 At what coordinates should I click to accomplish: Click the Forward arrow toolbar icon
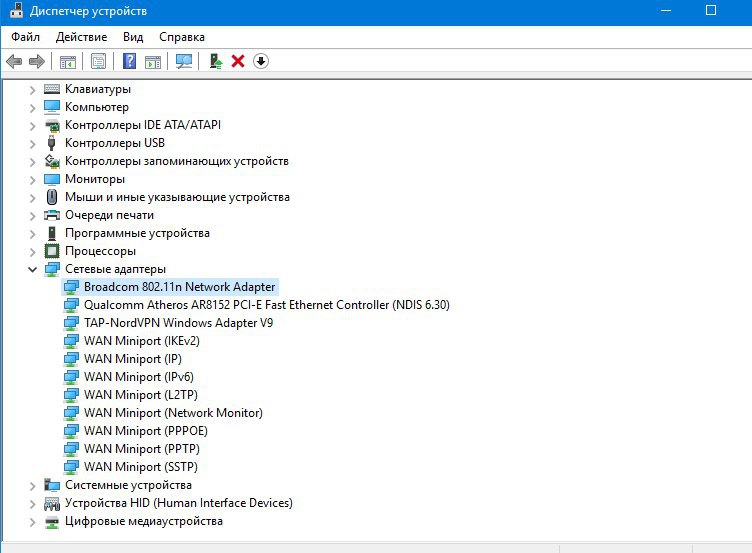click(37, 61)
